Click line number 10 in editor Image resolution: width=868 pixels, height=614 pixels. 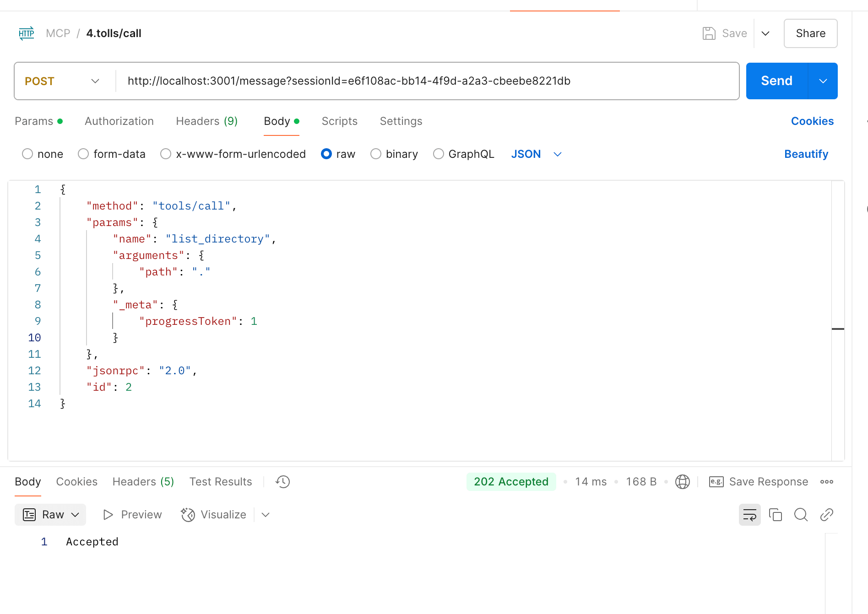point(34,338)
